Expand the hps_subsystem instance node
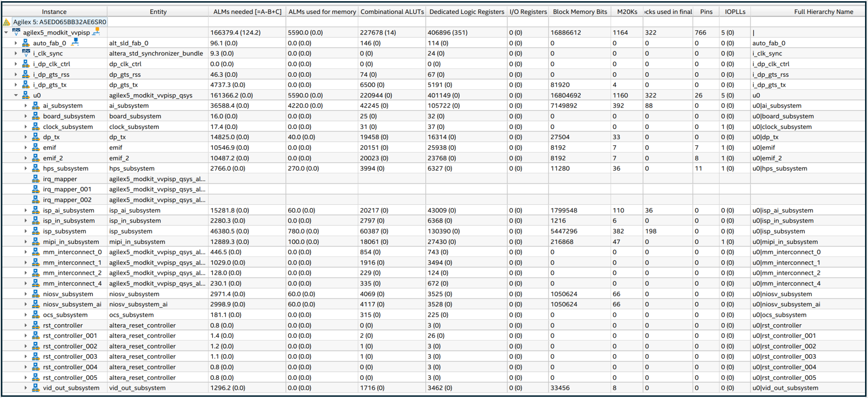The height and width of the screenshot is (398, 868). click(26, 169)
